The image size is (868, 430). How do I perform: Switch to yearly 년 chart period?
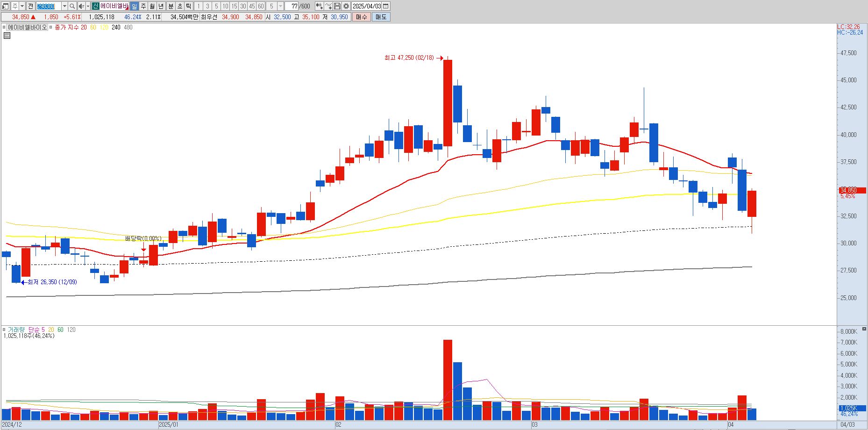(161, 6)
